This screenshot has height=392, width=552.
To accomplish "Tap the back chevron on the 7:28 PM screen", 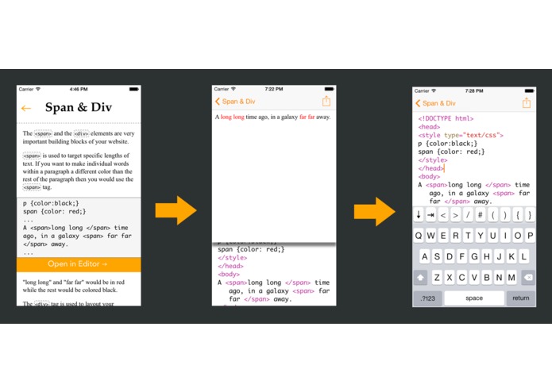I will pos(418,103).
